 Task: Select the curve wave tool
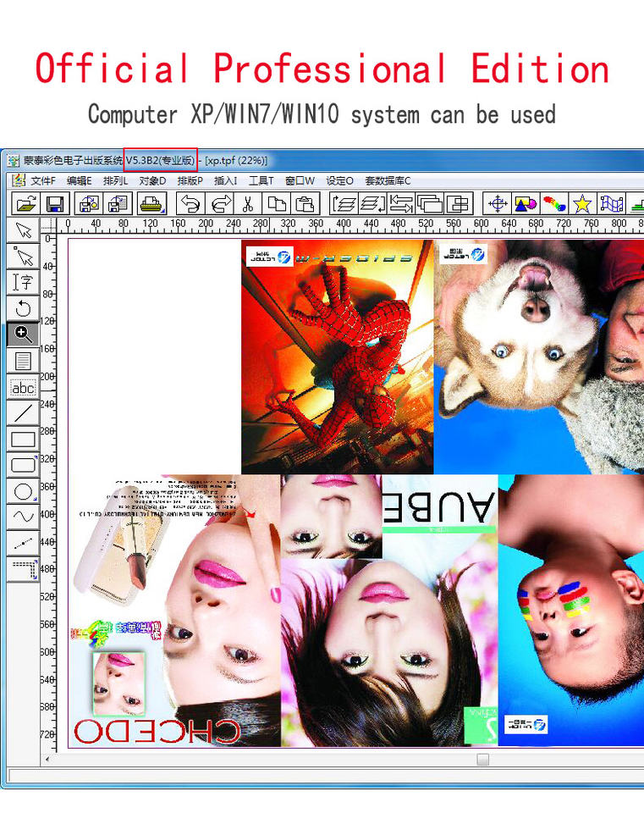23,517
